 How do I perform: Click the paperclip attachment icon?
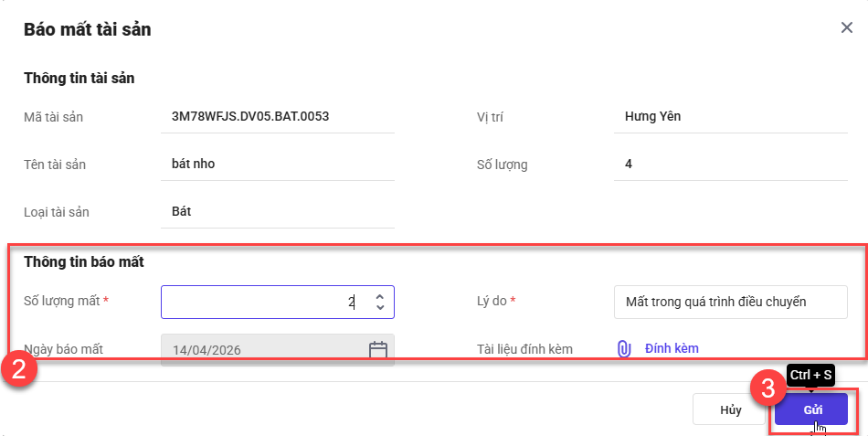click(625, 349)
